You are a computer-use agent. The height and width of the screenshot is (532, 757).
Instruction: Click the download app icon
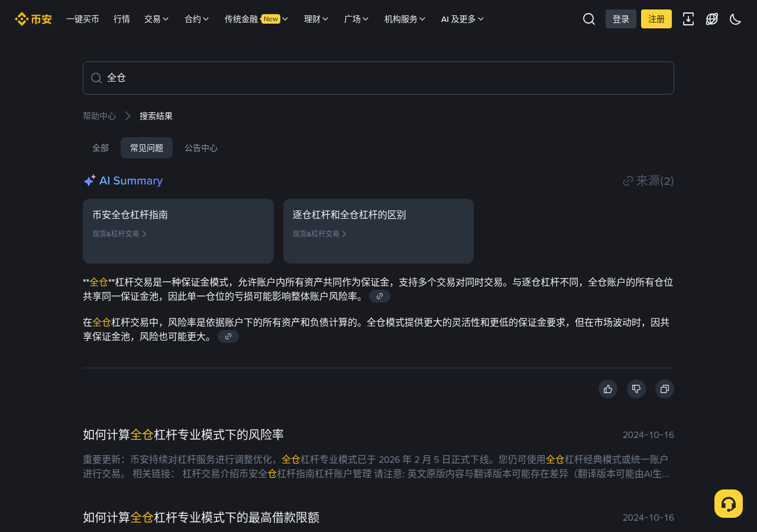tap(688, 19)
